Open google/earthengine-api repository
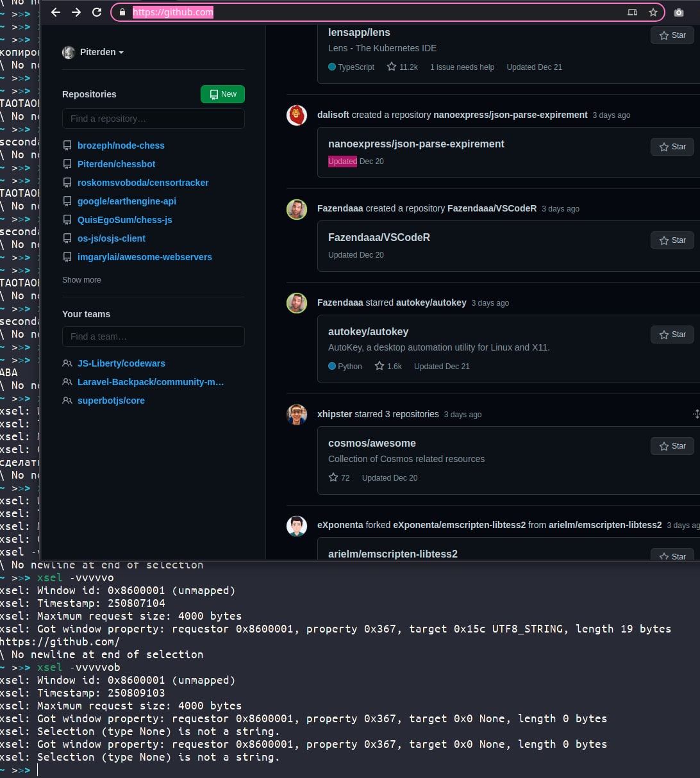 pos(127,201)
